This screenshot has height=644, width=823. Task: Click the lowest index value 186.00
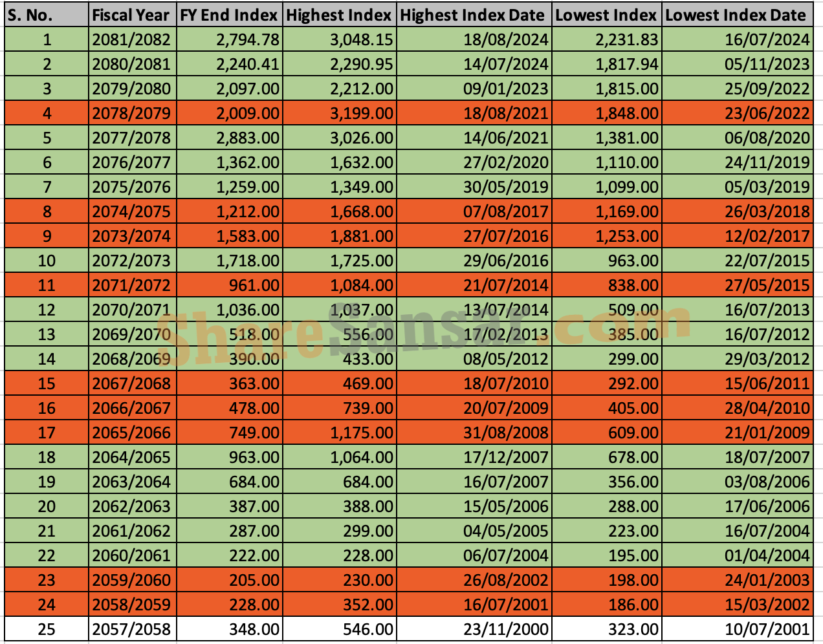coord(606,605)
